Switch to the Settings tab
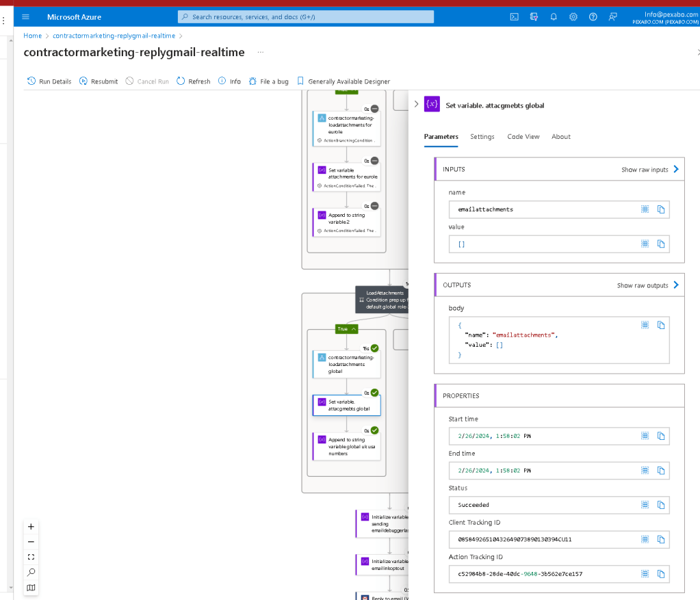The width and height of the screenshot is (700, 600). (482, 137)
